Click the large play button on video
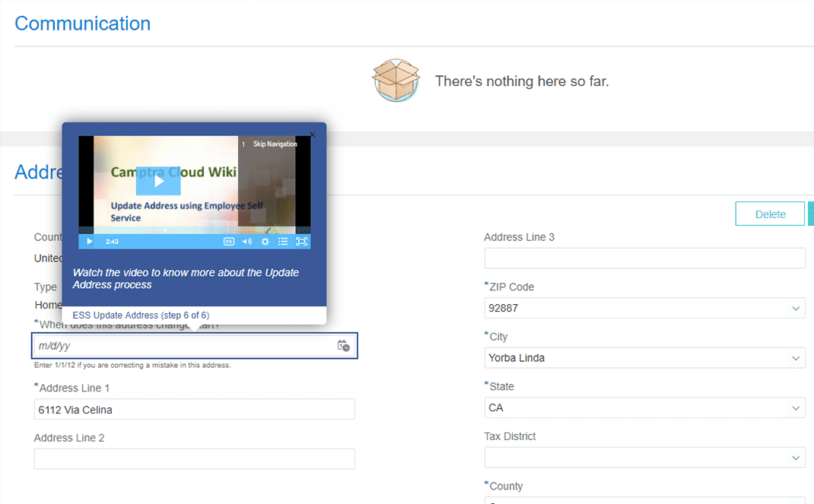 pos(158,181)
